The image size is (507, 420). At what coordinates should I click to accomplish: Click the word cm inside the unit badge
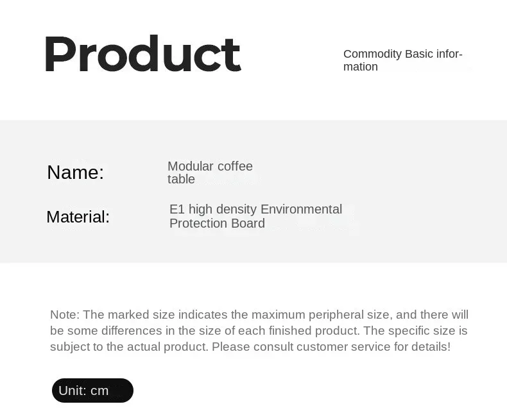[99, 391]
